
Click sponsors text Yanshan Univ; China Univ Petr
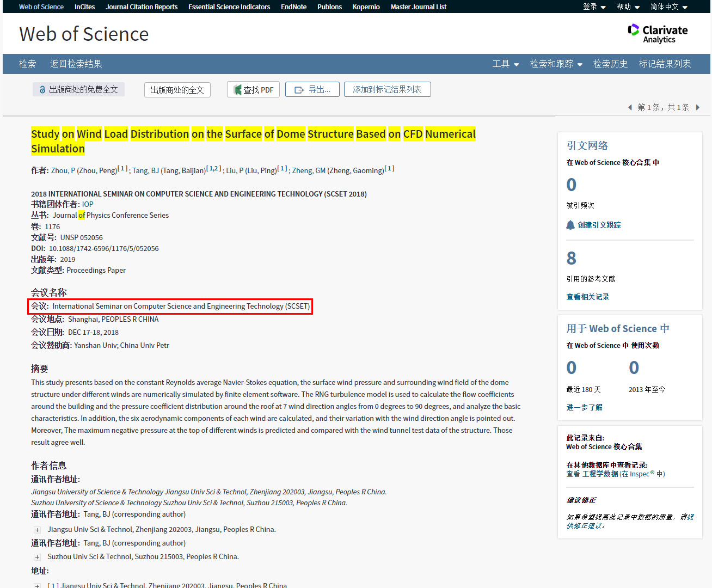click(121, 345)
